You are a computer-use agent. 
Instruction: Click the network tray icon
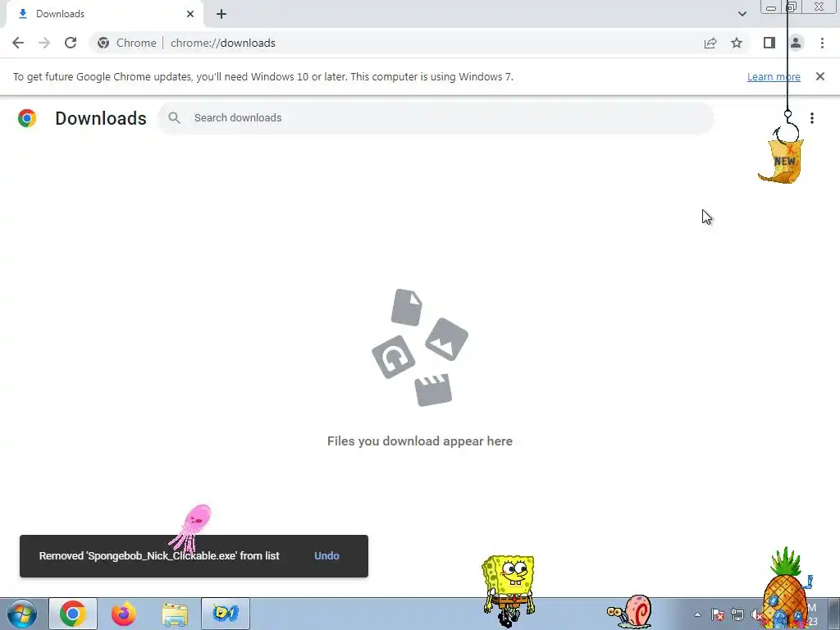pos(737,614)
